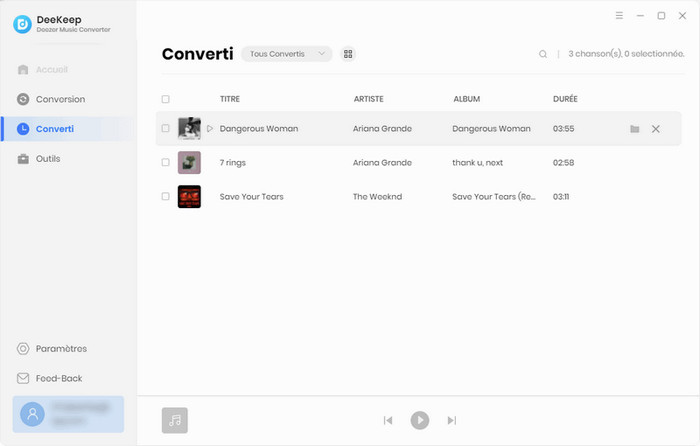700x446 pixels.
Task: Click Ariana Grande in Dangerous Woman row
Action: (382, 129)
